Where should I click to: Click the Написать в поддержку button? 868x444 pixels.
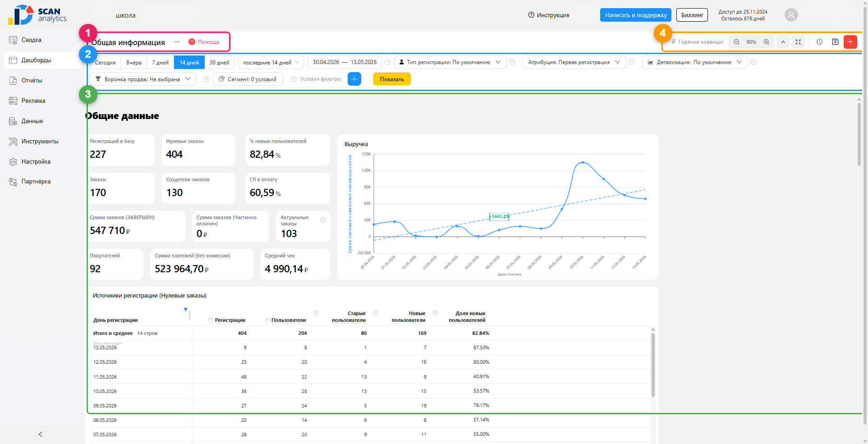(x=636, y=15)
